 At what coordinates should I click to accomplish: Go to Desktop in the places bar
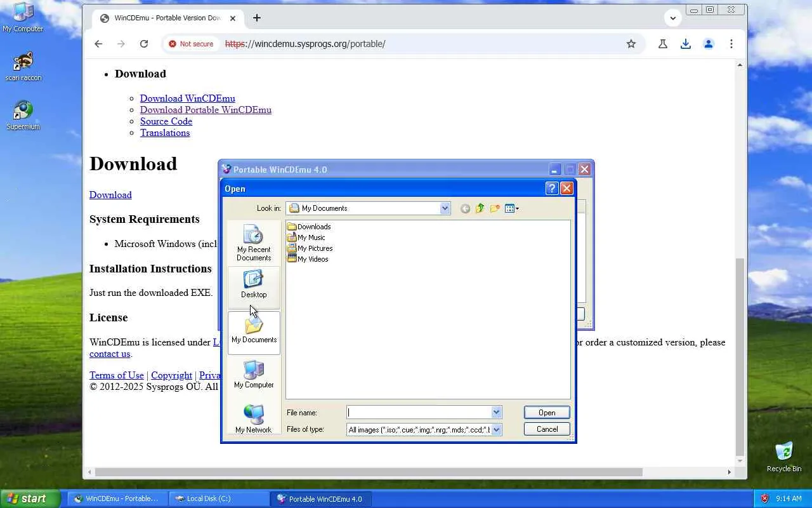pyautogui.click(x=254, y=284)
